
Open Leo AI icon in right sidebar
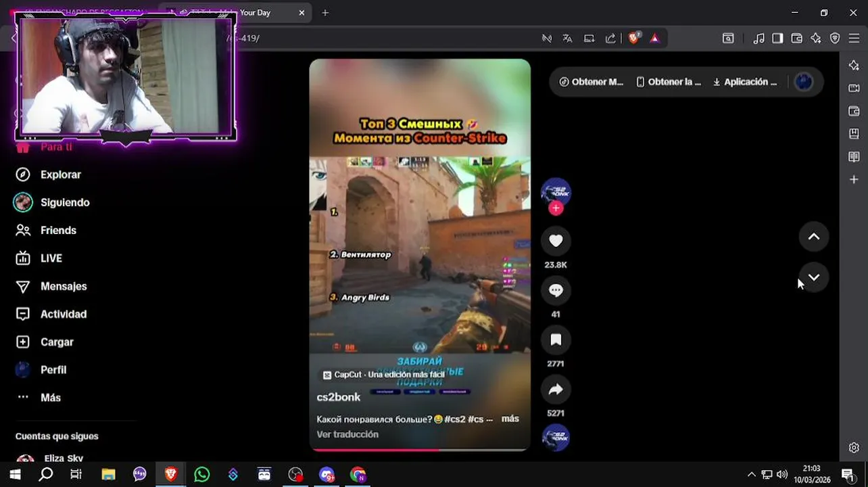click(854, 65)
